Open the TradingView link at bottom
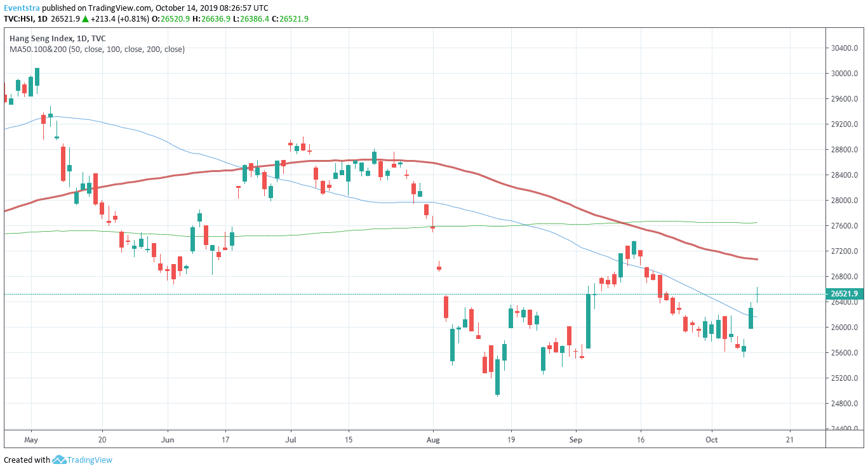Viewport: 868px width, 471px height. pyautogui.click(x=90, y=460)
